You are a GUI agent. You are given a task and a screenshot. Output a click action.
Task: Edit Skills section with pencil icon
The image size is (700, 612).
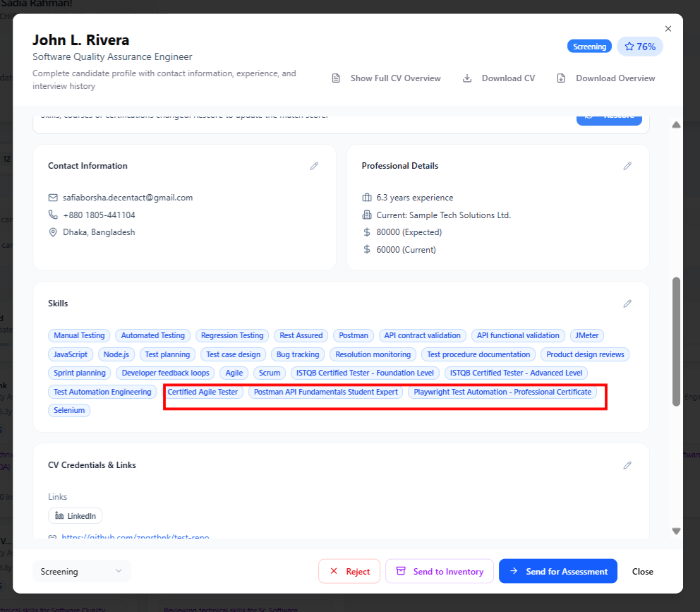pos(627,304)
